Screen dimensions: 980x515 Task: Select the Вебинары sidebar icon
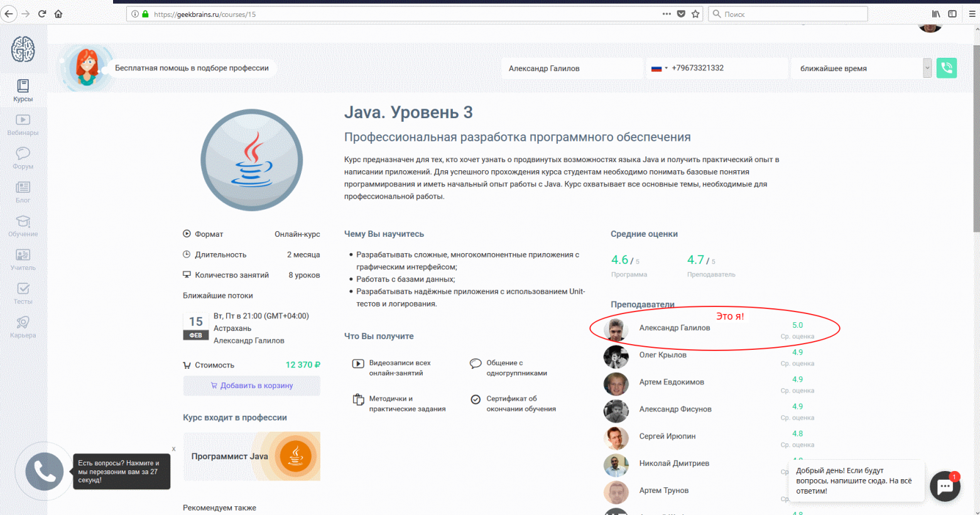tap(23, 124)
